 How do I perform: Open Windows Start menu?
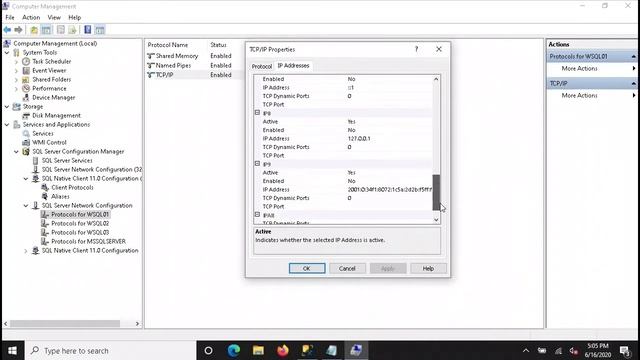coord(12,351)
